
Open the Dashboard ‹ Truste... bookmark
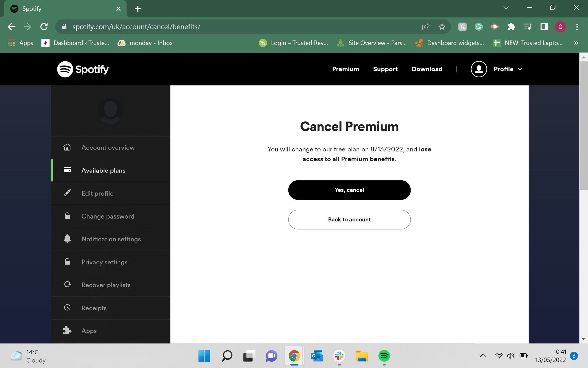point(75,43)
